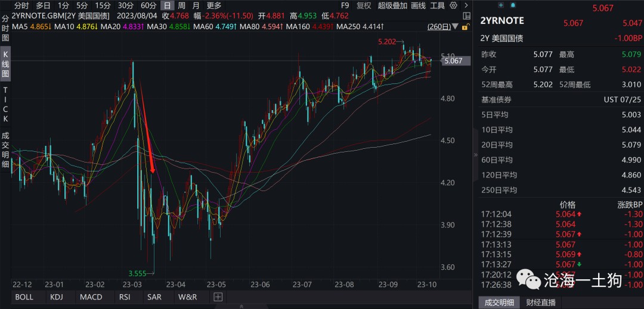Click the orange lock icon
The height and width of the screenshot is (309, 644).
463,27
